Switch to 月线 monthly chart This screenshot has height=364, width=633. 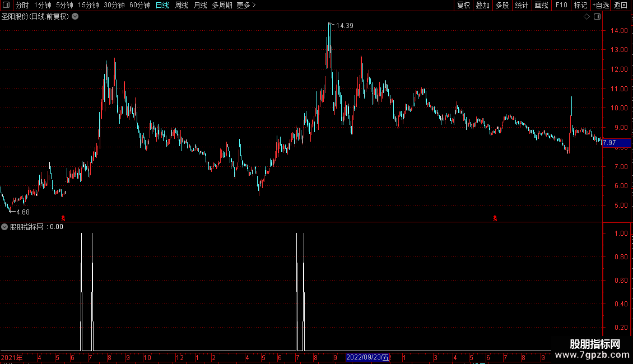click(200, 5)
